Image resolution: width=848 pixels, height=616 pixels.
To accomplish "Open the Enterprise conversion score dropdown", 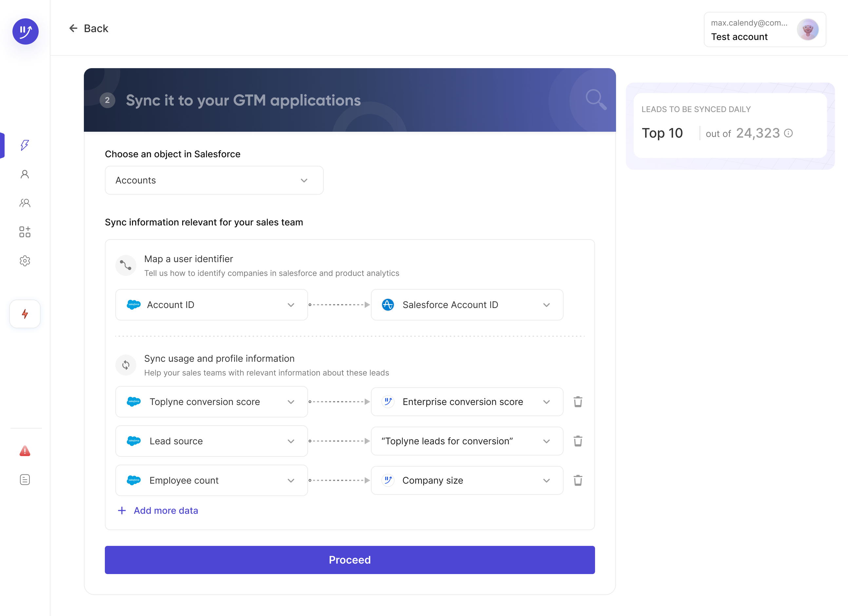I will 467,402.
